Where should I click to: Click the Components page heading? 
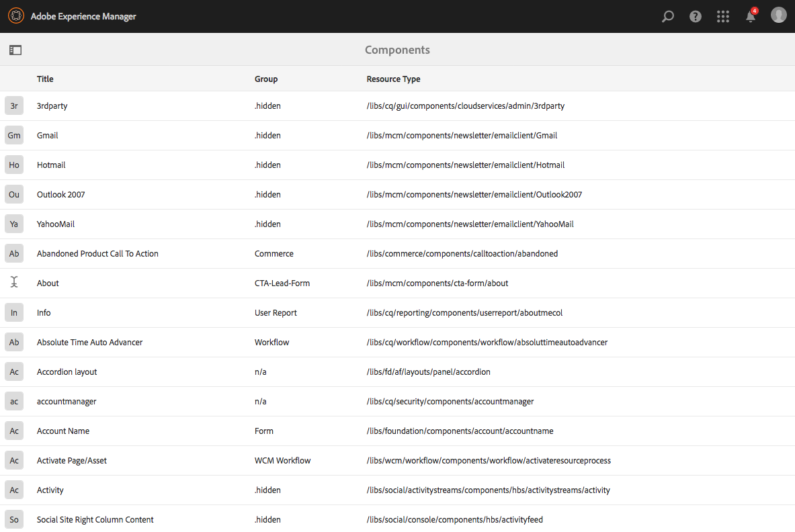[x=397, y=50]
